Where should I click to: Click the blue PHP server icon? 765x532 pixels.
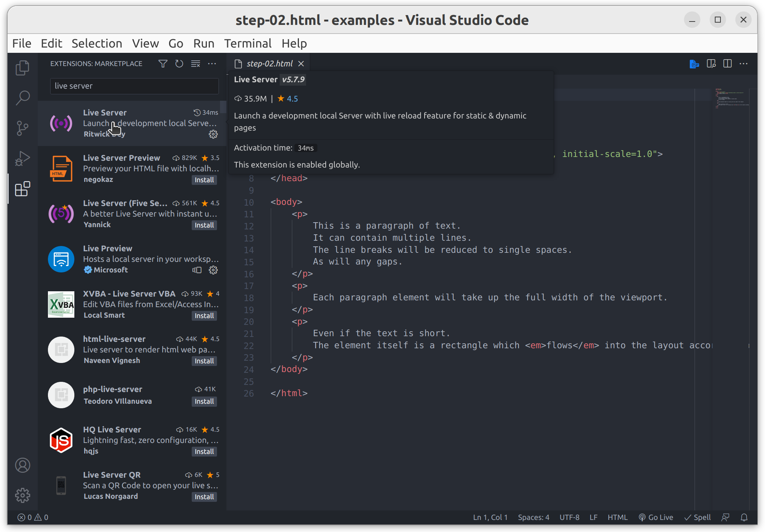(x=694, y=64)
